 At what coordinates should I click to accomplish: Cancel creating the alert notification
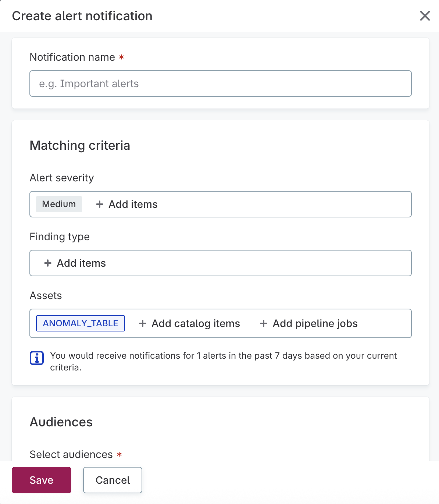113,480
